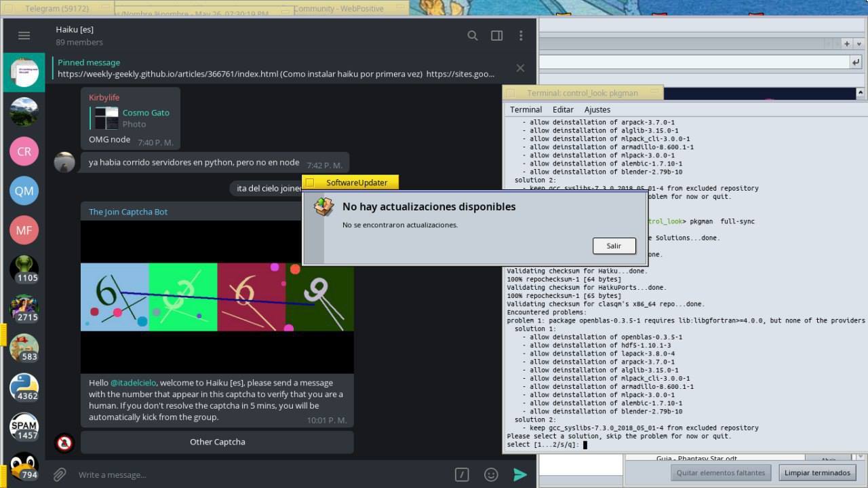Open the mountain landscape avatar chat

pos(24,112)
